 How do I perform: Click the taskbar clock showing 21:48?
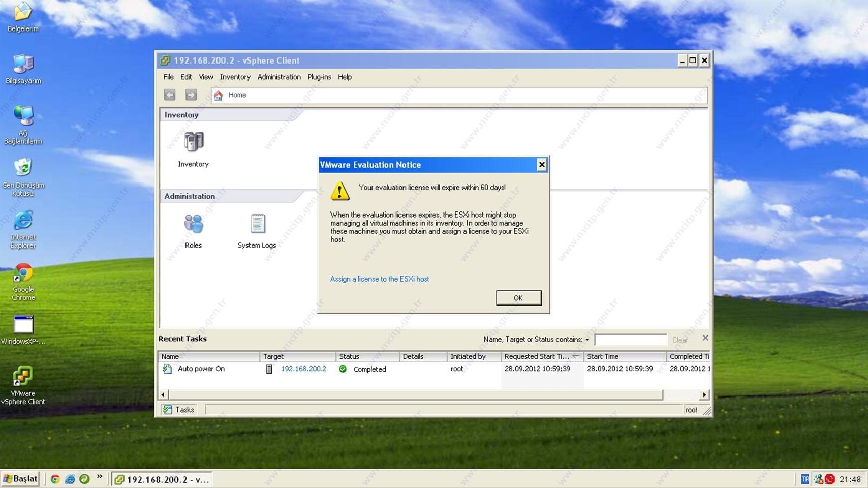pyautogui.click(x=850, y=479)
